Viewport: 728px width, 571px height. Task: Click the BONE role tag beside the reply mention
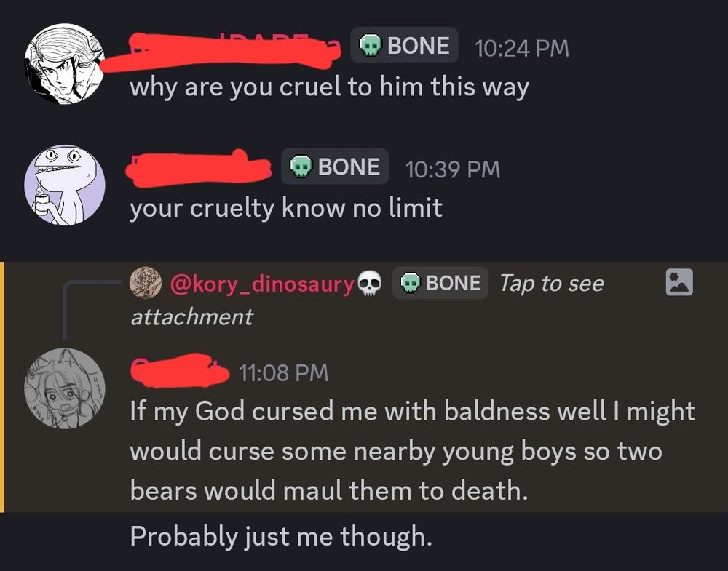coord(440,283)
